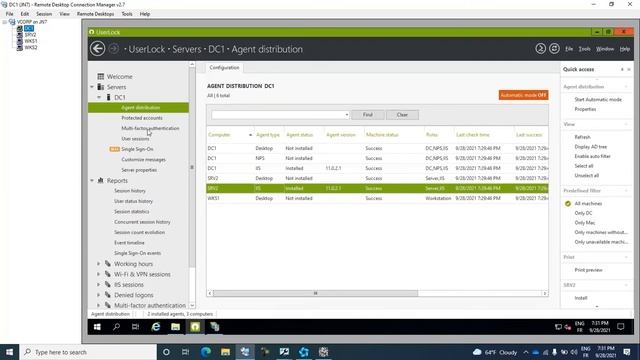Expand Wi-Fi & VPN sessions node
Image resolution: width=640 pixels, height=360 pixels.
98,274
